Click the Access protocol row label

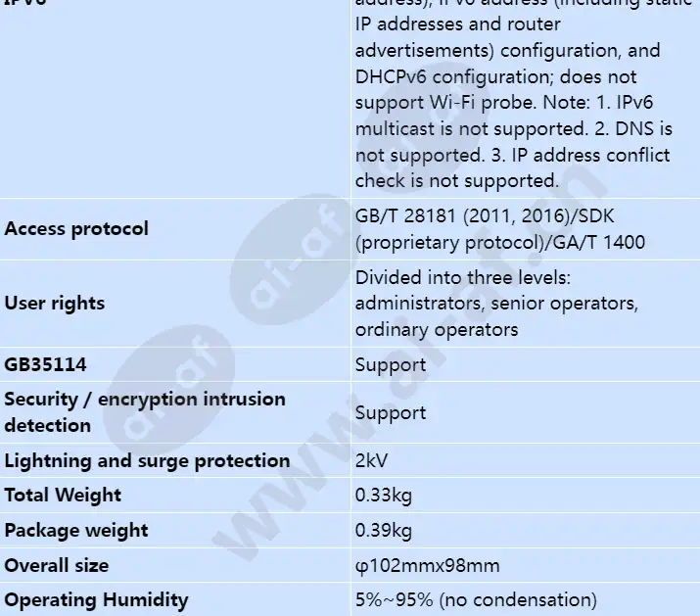tap(76, 229)
